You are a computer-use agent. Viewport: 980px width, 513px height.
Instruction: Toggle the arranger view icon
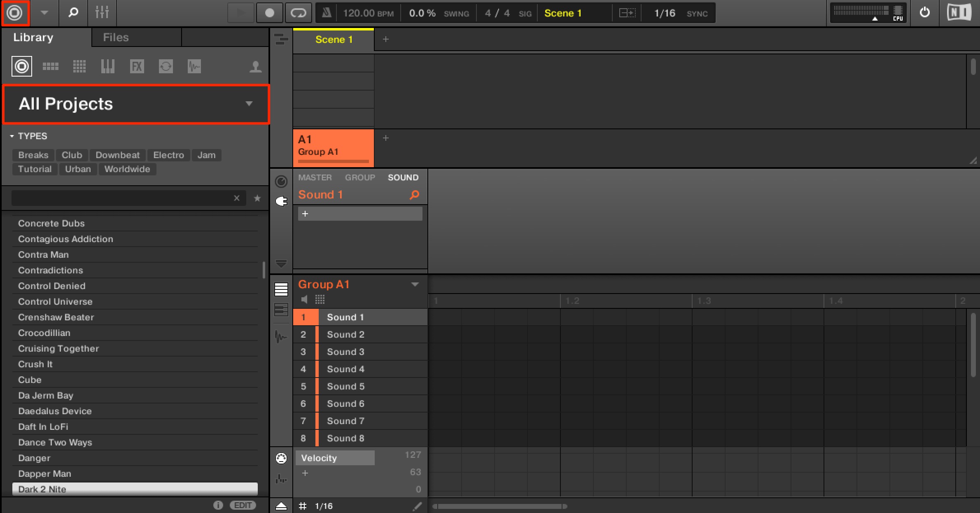point(281,40)
